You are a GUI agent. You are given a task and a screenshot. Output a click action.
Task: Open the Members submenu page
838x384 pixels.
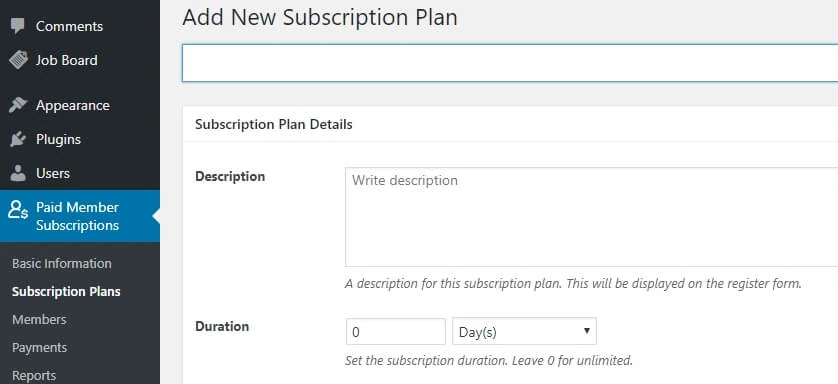[39, 319]
